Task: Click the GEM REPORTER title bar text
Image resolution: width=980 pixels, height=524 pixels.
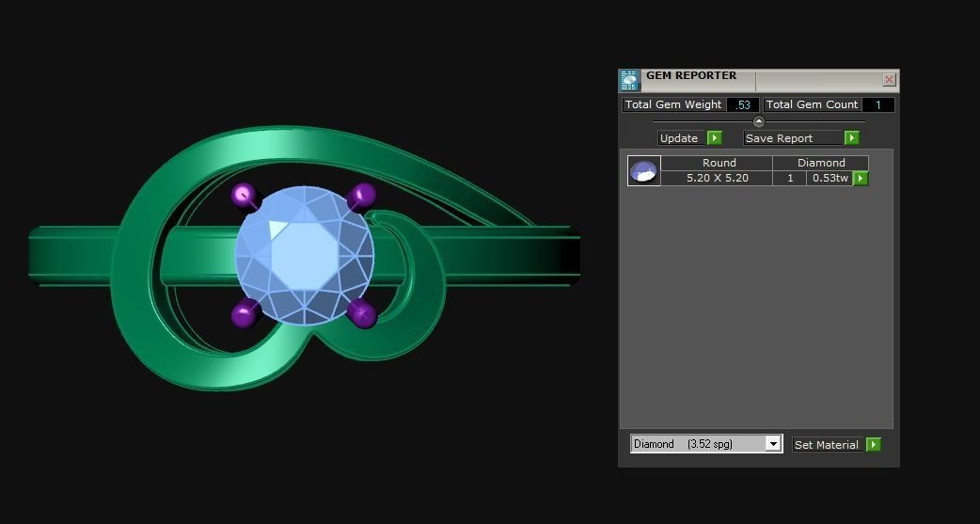Action: [691, 75]
